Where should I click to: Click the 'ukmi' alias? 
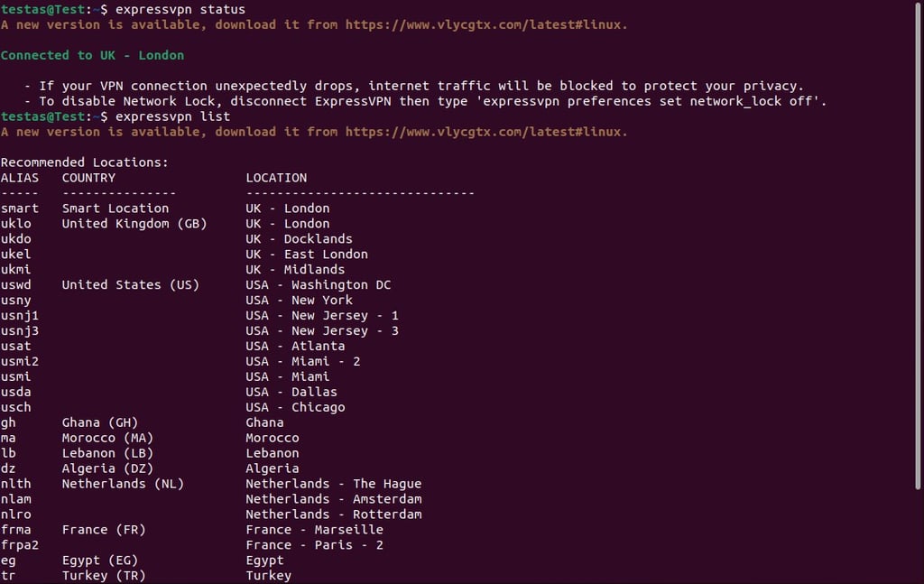pos(16,270)
